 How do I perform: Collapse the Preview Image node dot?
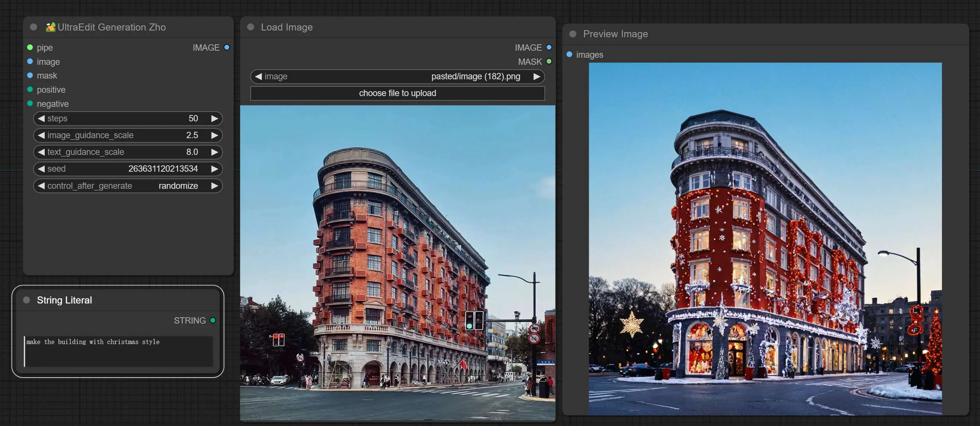573,34
